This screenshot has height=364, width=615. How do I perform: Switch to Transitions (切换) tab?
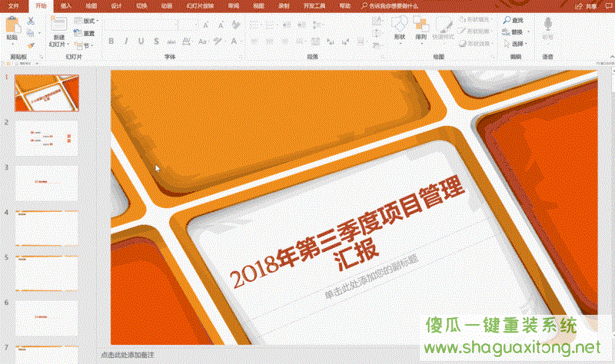(141, 6)
